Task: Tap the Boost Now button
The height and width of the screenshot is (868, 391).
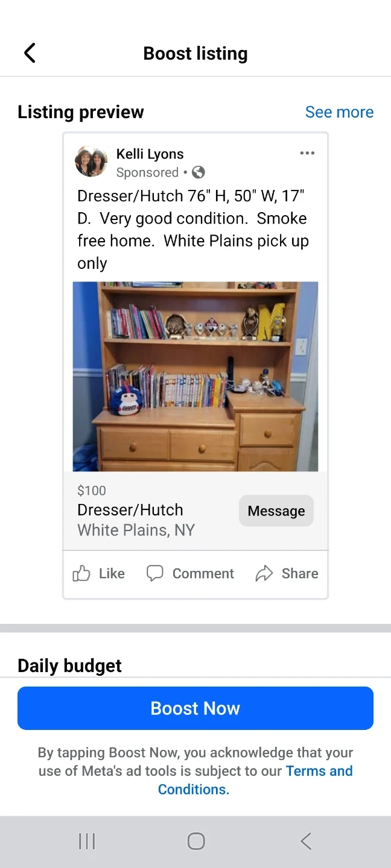Action: coord(195,708)
